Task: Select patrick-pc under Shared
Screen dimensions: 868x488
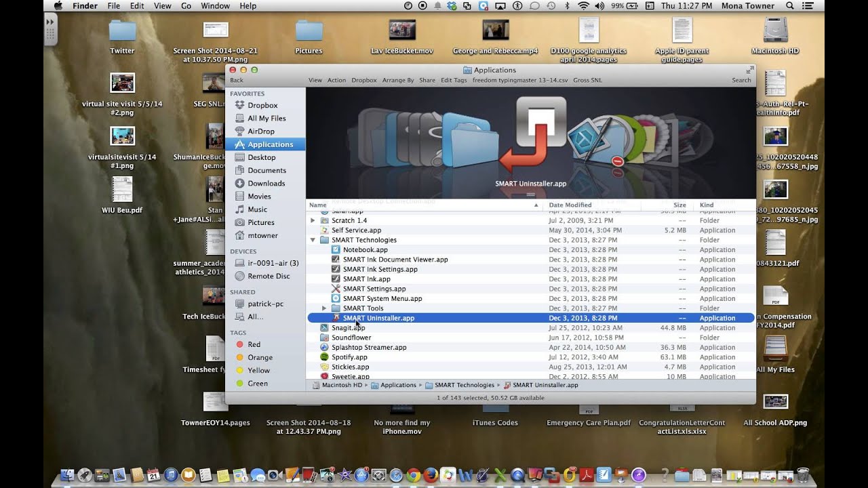Action: click(265, 304)
